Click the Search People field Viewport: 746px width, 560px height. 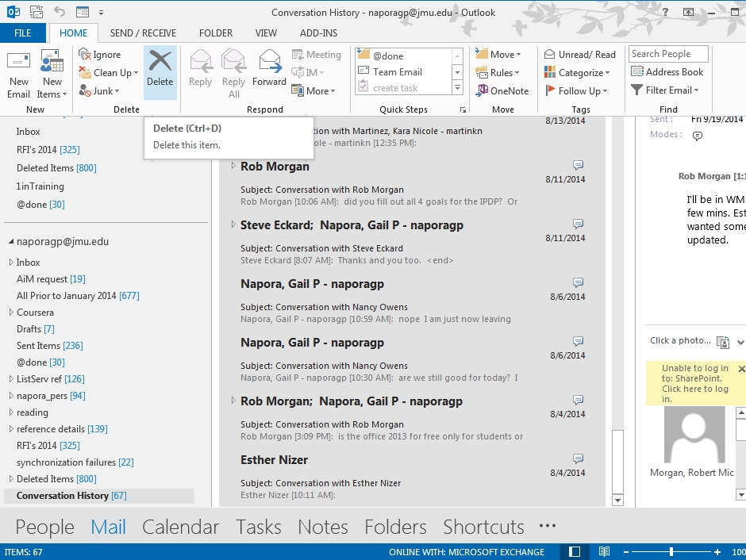point(668,54)
